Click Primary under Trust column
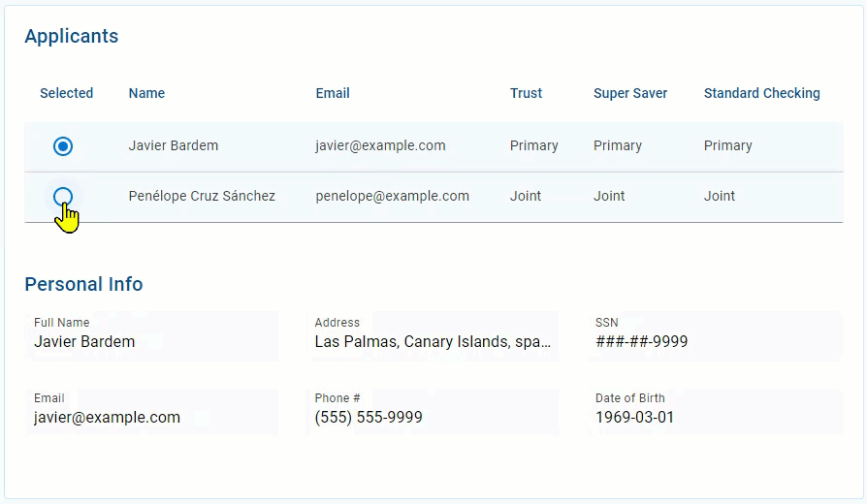Image resolution: width=867 pixels, height=504 pixels. [x=533, y=146]
